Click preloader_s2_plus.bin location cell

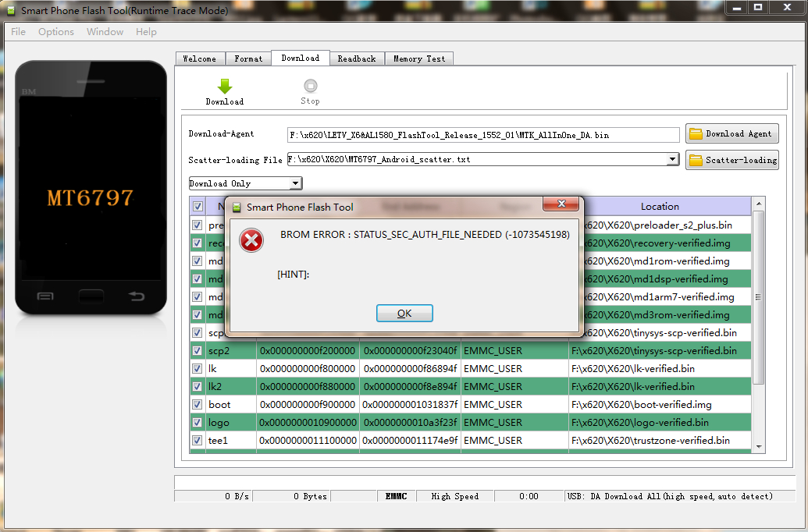(667, 225)
